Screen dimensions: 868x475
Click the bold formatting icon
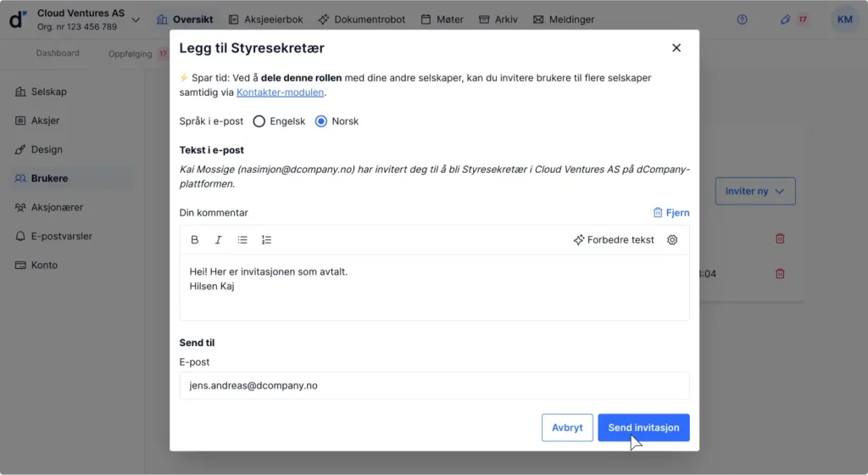(x=195, y=240)
